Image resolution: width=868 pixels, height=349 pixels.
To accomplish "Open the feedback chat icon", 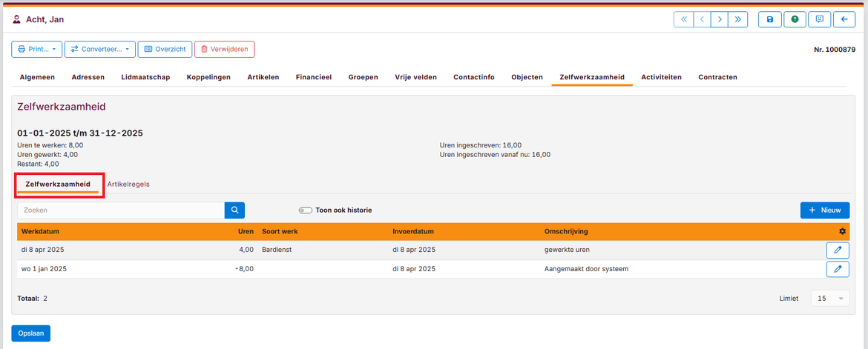I will click(x=819, y=20).
